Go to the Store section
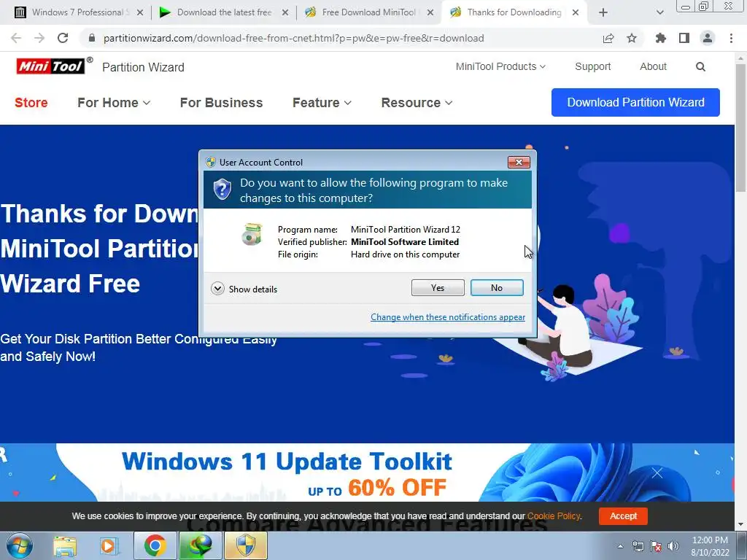This screenshot has height=560, width=747. click(x=31, y=102)
